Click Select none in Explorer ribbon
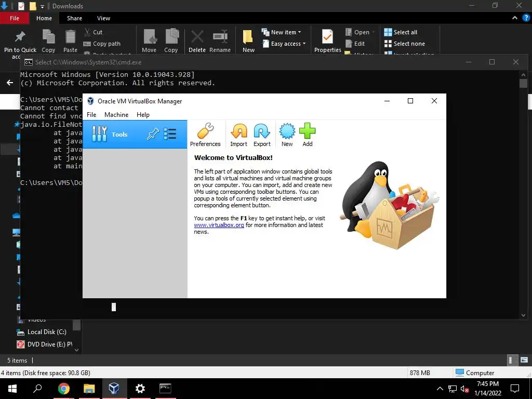The width and height of the screenshot is (532, 399). click(x=404, y=44)
